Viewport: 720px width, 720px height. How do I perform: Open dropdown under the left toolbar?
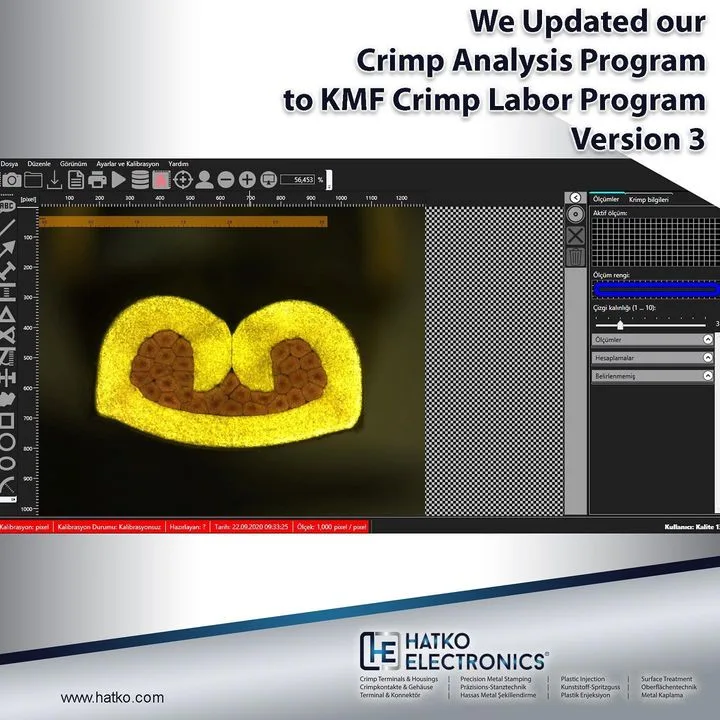click(x=8, y=499)
